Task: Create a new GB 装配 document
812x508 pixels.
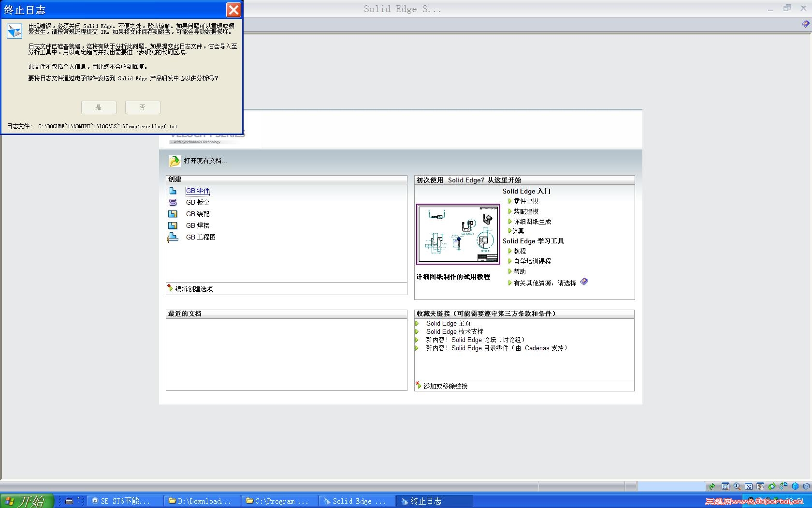Action: 198,214
